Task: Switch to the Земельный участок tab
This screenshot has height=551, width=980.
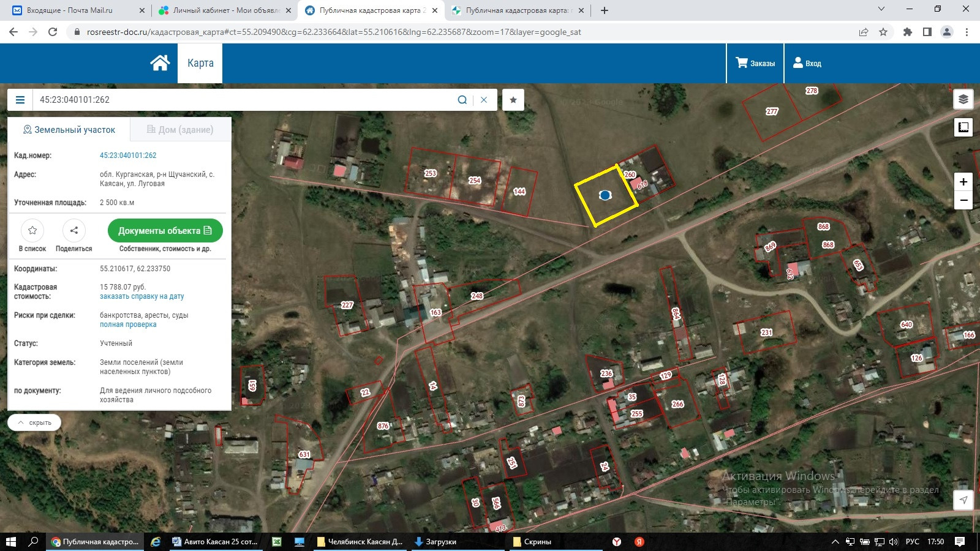Action: click(69, 130)
